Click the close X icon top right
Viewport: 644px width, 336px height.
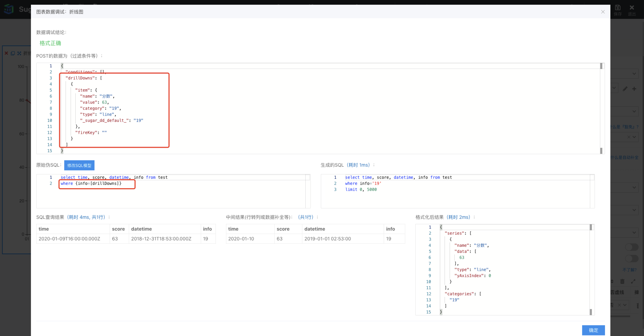tap(603, 12)
